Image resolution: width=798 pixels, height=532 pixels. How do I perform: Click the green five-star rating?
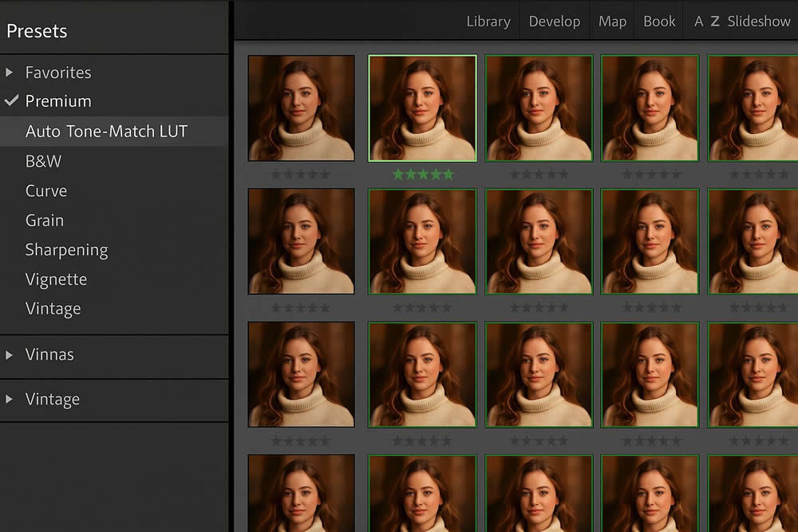pos(423,174)
